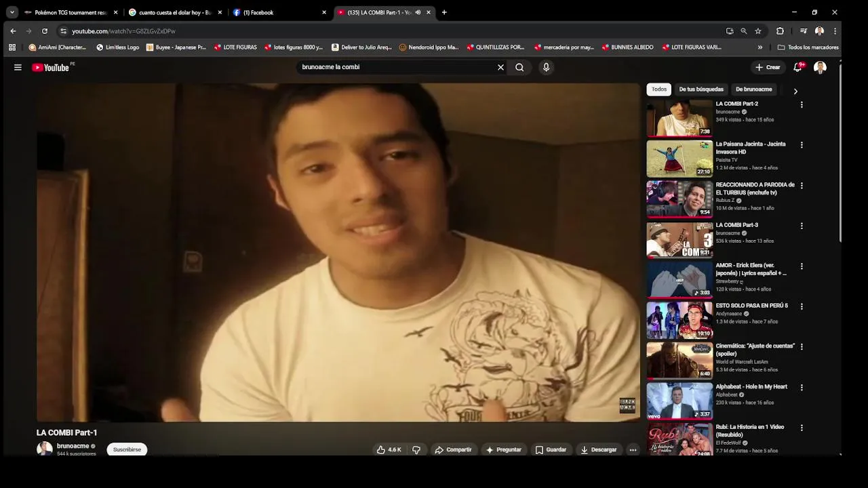Click the LA COMBI Part-1 video title
The width and height of the screenshot is (868, 488).
tap(67, 432)
